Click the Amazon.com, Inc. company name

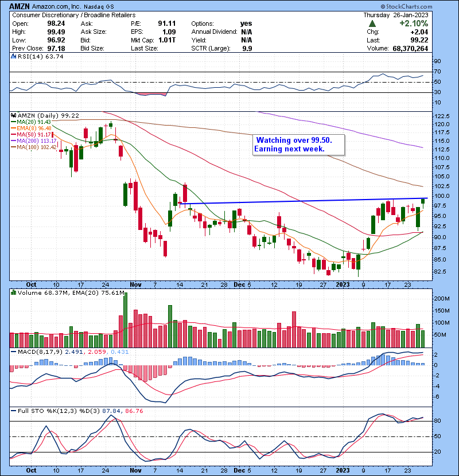pyautogui.click(x=56, y=6)
